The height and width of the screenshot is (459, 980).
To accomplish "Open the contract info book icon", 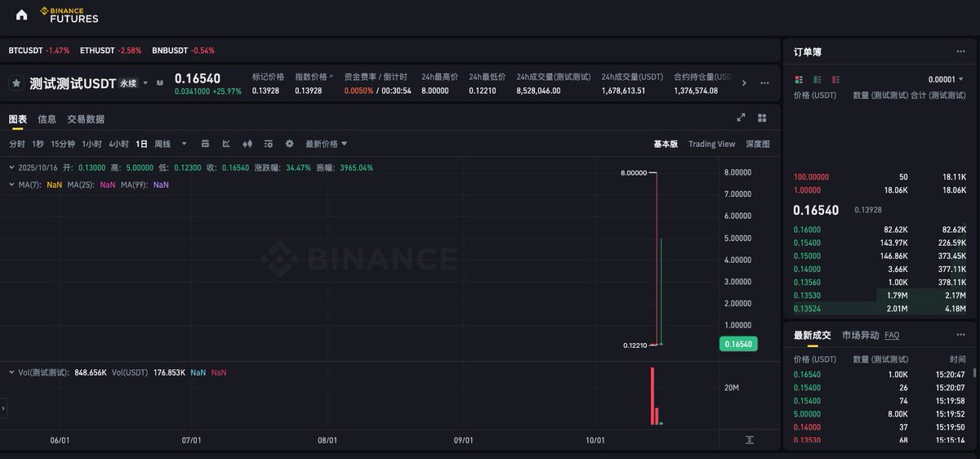I will click(159, 82).
